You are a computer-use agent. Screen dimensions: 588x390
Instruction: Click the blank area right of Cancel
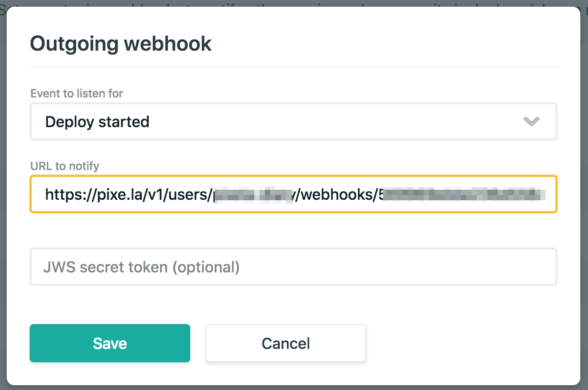(459, 343)
